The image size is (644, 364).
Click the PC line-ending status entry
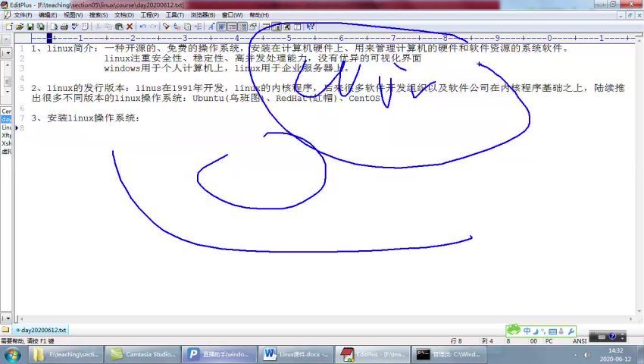pos(549,341)
